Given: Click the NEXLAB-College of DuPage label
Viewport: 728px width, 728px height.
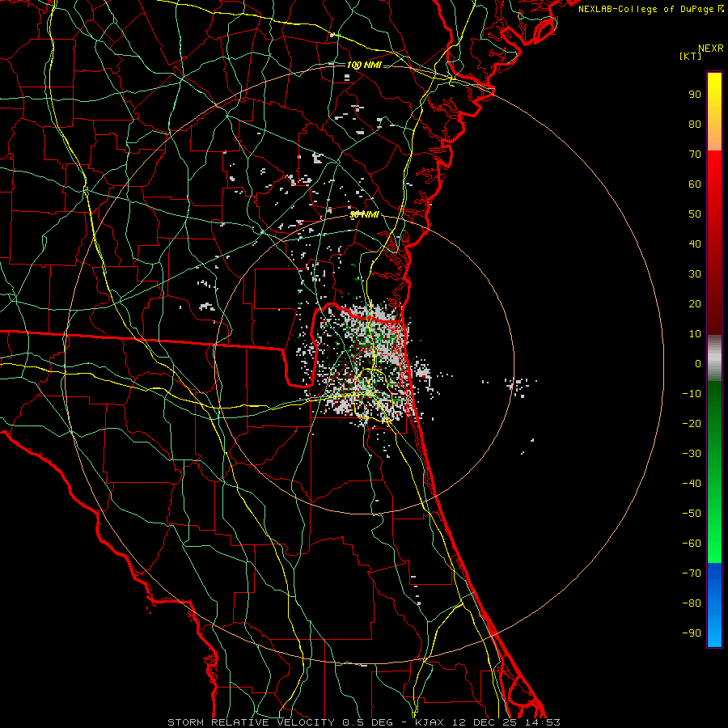Looking at the screenshot, I should [x=650, y=9].
